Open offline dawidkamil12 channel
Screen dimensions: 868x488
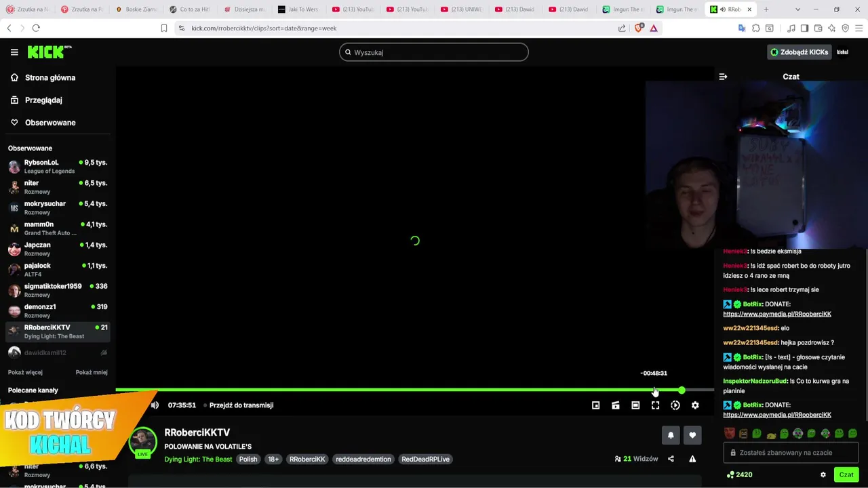pos(58,352)
